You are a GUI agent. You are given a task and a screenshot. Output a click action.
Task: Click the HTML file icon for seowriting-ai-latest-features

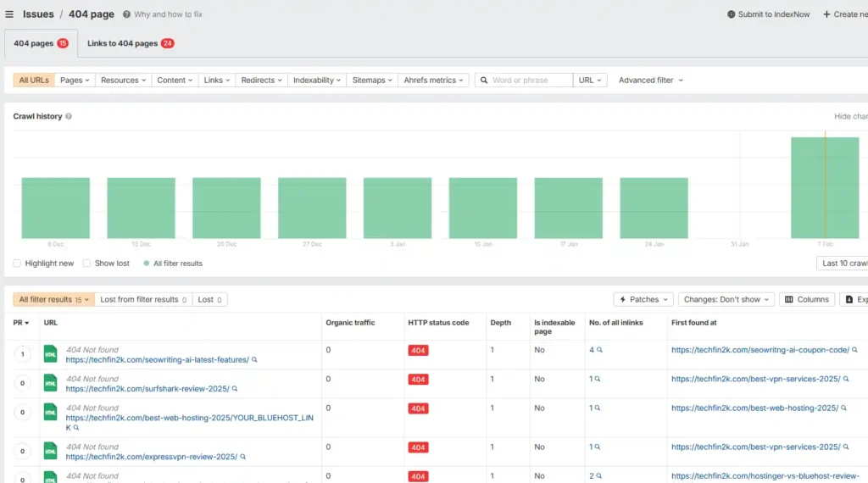pos(50,354)
